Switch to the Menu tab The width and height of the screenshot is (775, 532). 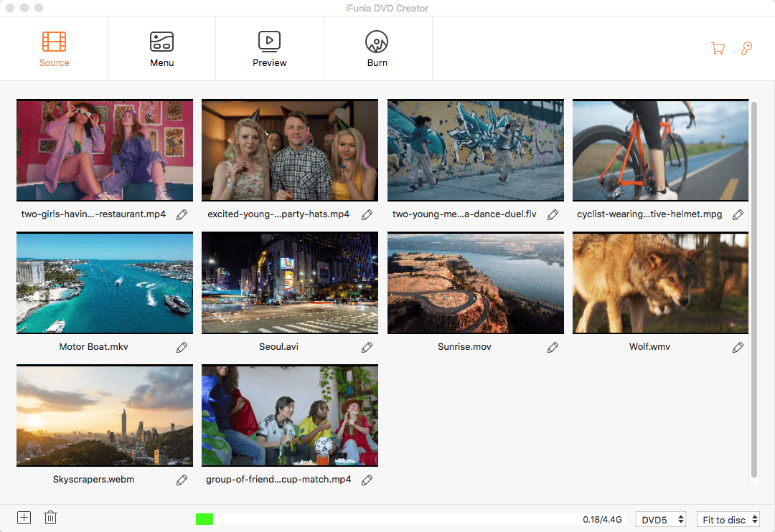pyautogui.click(x=161, y=49)
